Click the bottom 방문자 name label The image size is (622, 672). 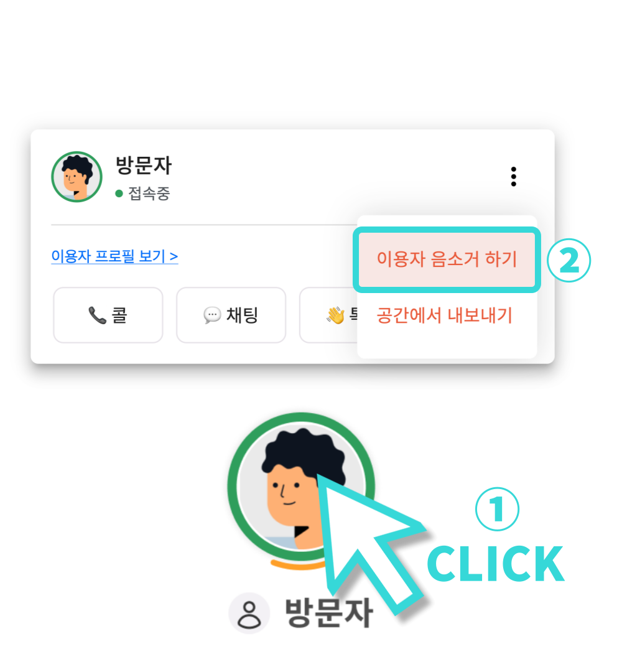pos(328,614)
